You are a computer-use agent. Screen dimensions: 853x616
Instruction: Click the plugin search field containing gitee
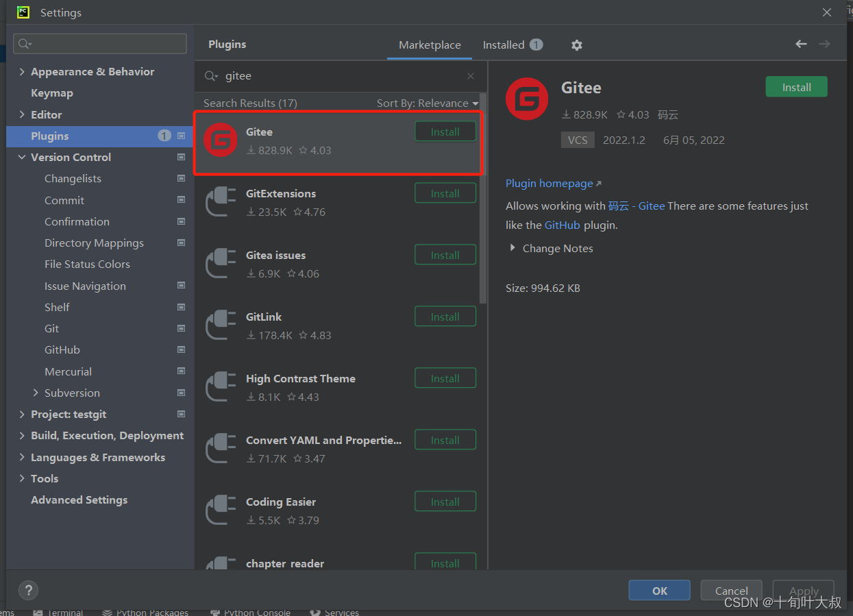[343, 76]
